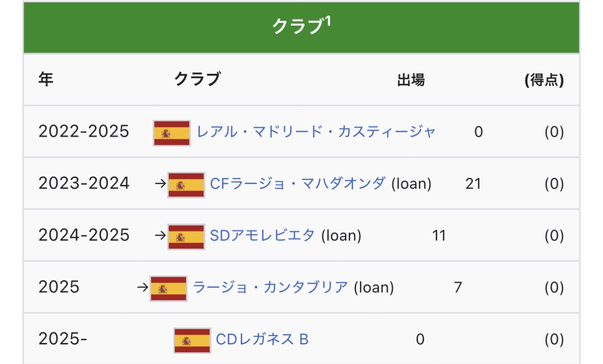Click the loan arrow in the 2024-2025 row
Image resolution: width=603 pixels, height=364 pixels.
point(160,236)
